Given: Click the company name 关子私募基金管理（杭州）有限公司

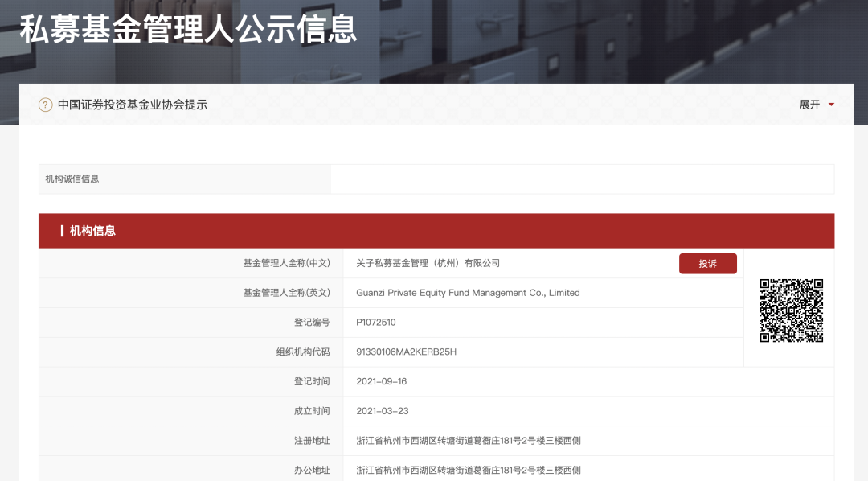Looking at the screenshot, I should click(x=428, y=263).
